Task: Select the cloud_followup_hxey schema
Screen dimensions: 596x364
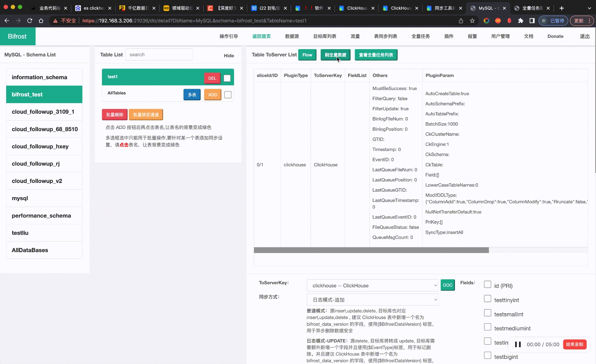Action: tap(44, 146)
